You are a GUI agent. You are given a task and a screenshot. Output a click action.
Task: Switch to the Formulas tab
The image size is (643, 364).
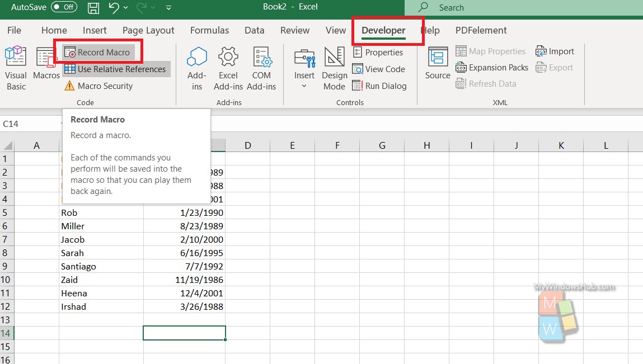[209, 30]
